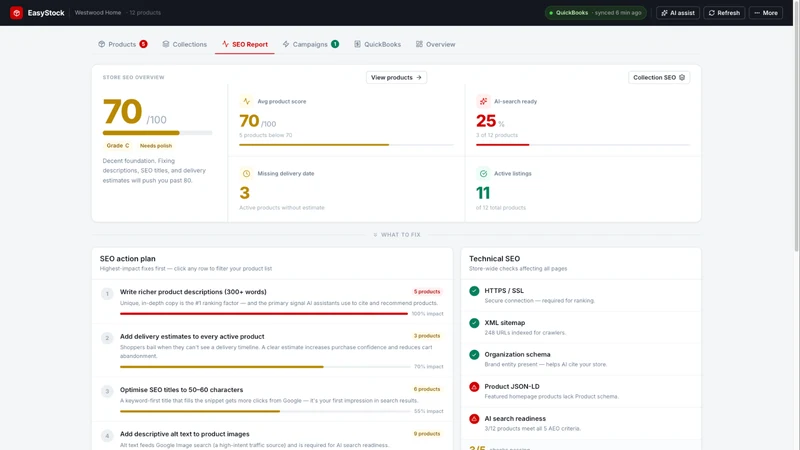Click the Product JSON-LD row text
800x450 pixels.
tap(551, 391)
